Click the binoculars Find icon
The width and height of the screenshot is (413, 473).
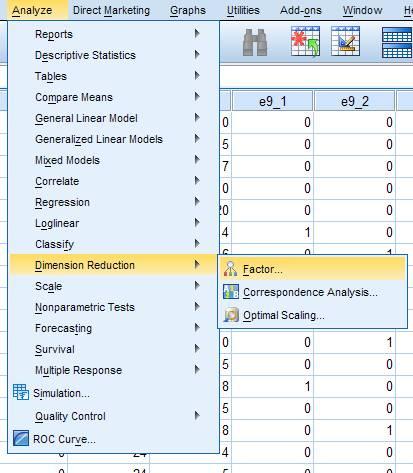click(x=255, y=42)
